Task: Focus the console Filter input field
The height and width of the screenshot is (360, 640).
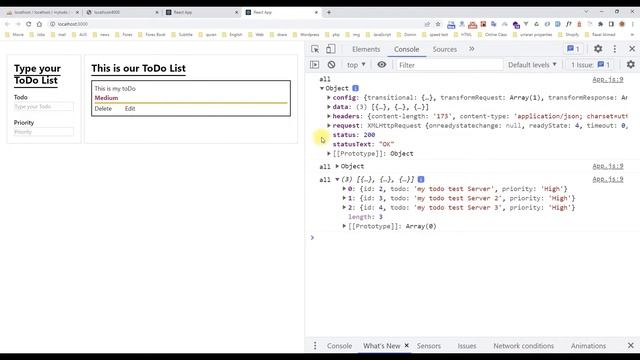Action: tap(449, 65)
